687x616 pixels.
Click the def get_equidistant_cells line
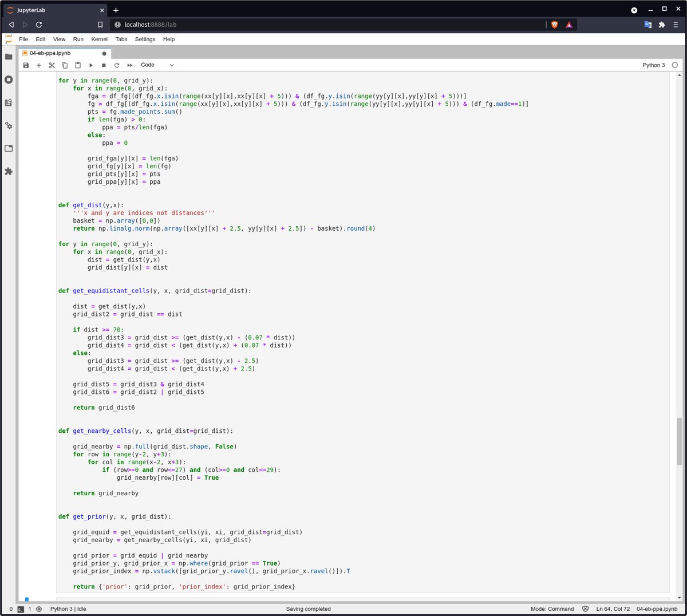[155, 291]
